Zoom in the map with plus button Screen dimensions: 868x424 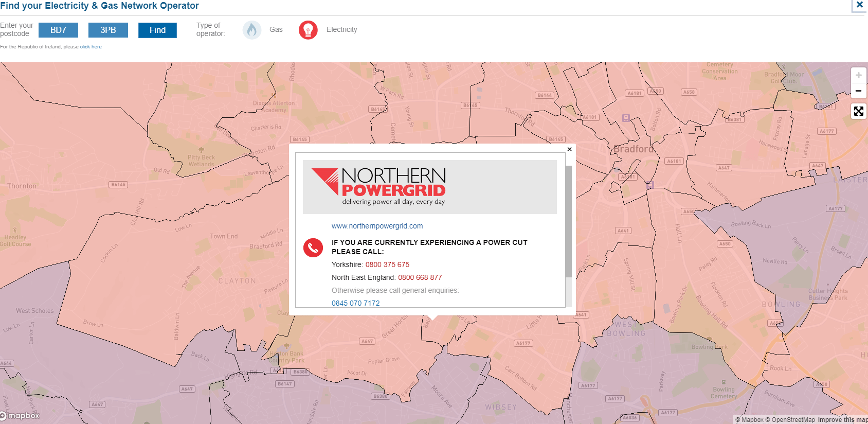[858, 75]
